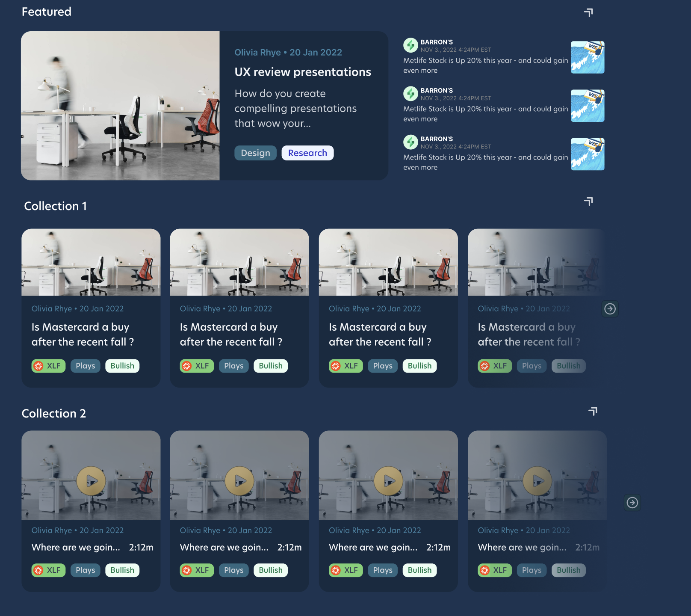Click the first Collection 1 card's office image
This screenshot has height=616, width=691.
pyautogui.click(x=91, y=262)
